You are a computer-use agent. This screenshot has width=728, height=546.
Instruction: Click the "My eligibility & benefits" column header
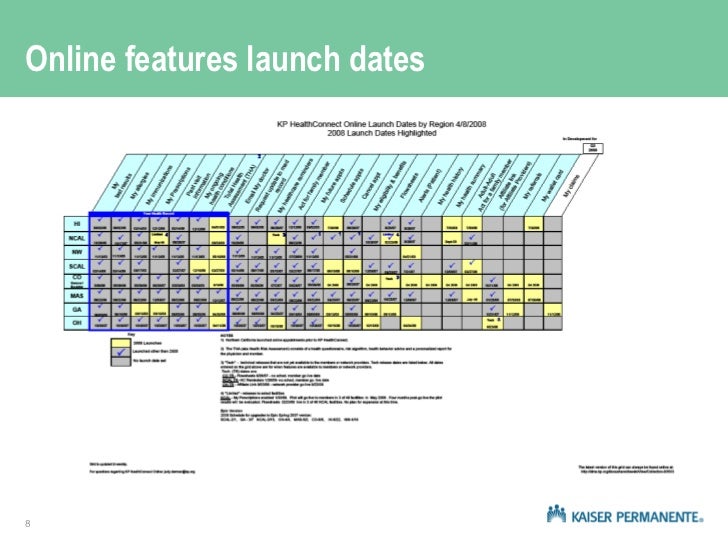tap(390, 186)
